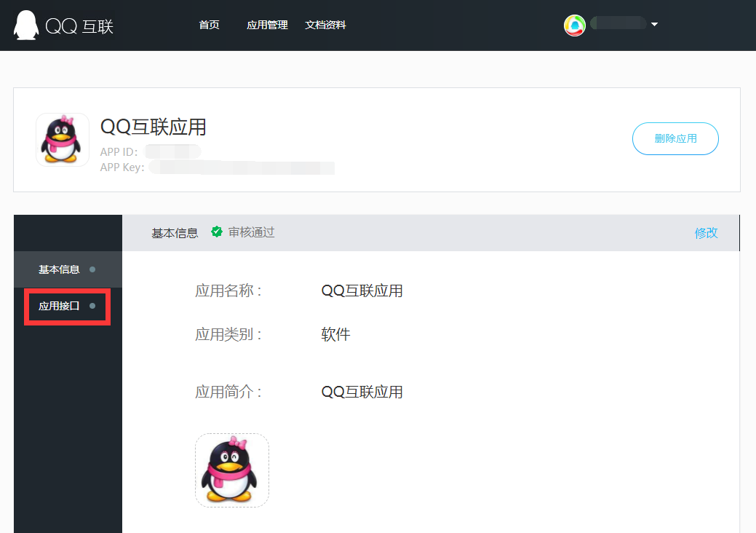This screenshot has height=533, width=756.
Task: Click the 审核通过 status text
Action: point(251,232)
